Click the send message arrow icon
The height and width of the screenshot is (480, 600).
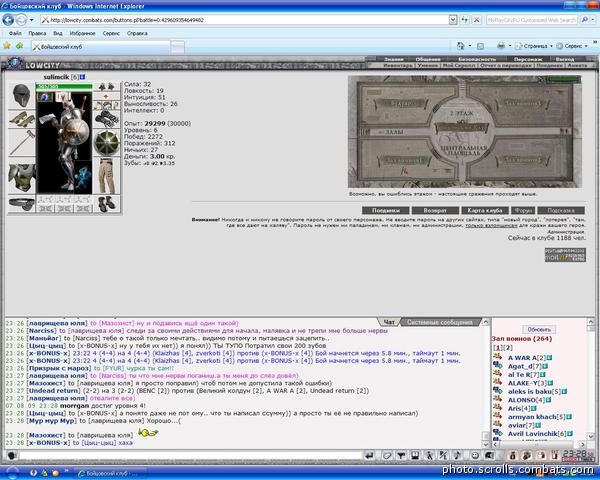(369, 456)
